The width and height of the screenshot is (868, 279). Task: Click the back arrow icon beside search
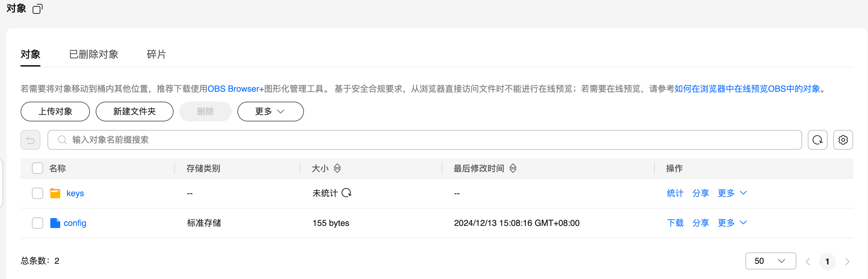30,140
